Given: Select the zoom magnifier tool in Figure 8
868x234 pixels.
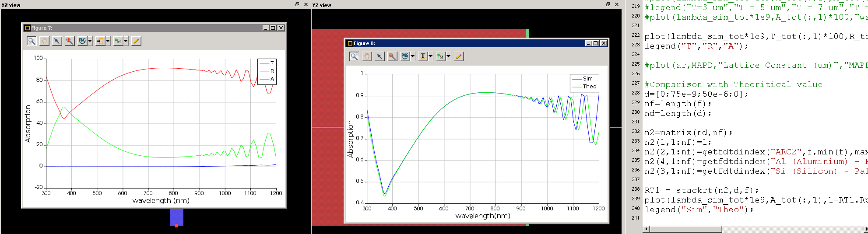Looking at the screenshot, I should coord(354,56).
